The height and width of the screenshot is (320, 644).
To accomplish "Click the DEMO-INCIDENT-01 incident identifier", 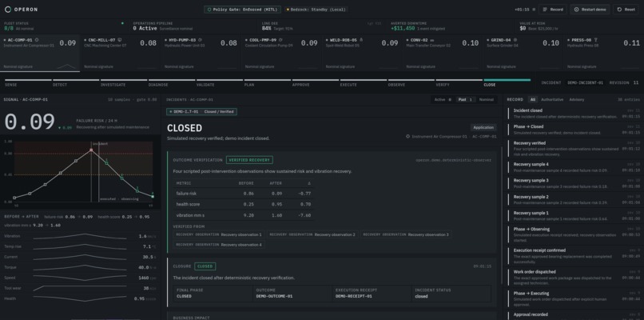I will point(585,82).
